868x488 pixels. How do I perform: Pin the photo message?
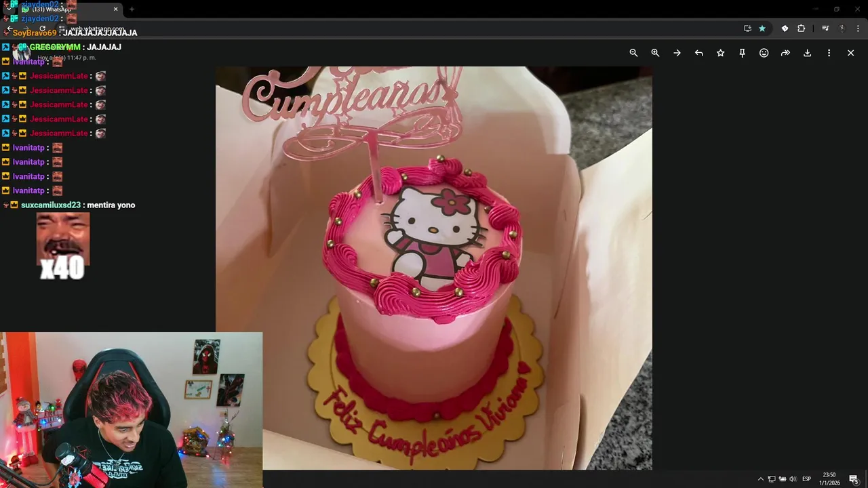(x=742, y=53)
